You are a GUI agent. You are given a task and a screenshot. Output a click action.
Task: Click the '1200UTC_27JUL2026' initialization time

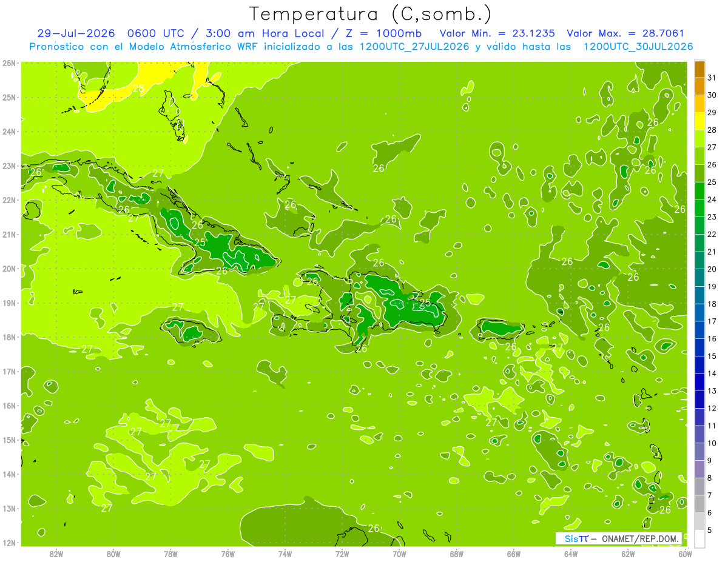click(414, 47)
